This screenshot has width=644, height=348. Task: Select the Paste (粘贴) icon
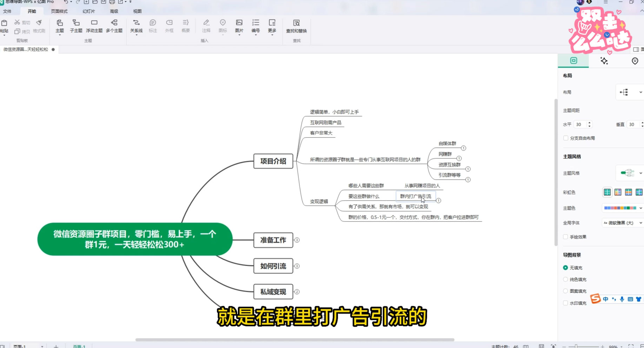[5, 25]
